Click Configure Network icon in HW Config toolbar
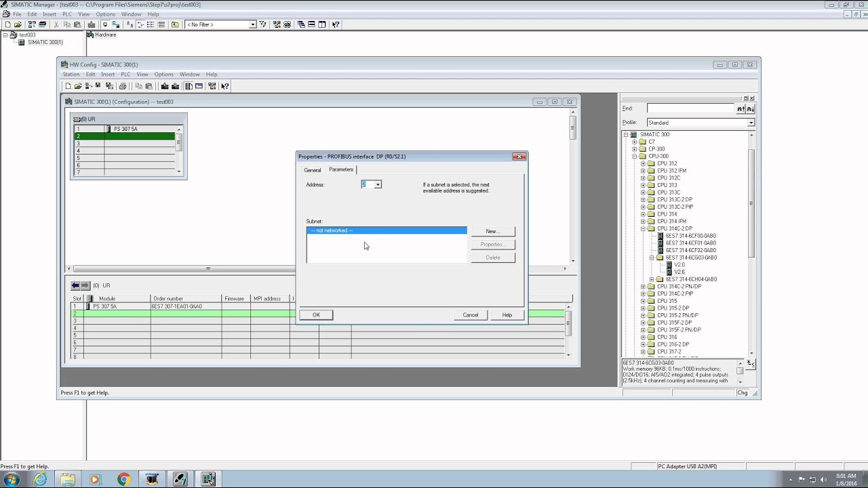This screenshot has width=868, height=488. [x=212, y=86]
